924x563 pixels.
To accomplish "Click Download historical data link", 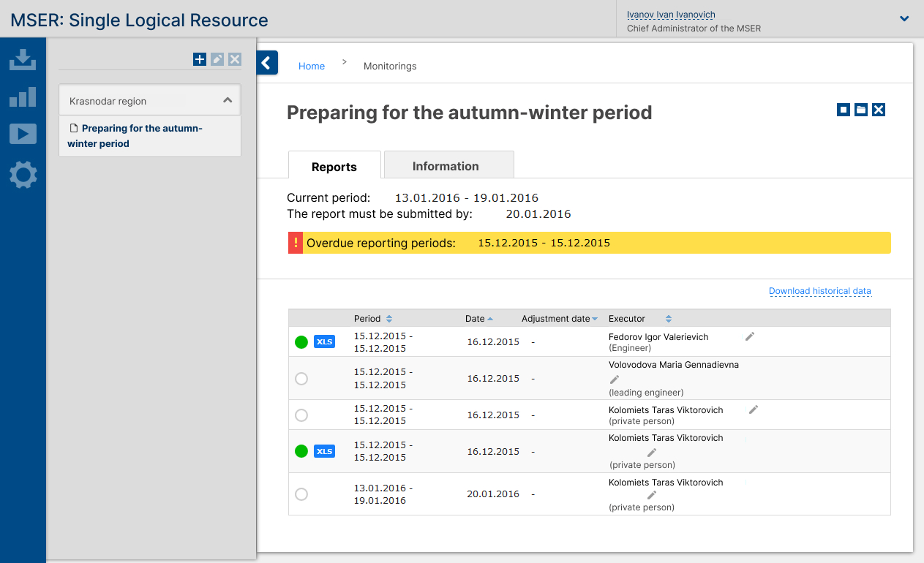I will click(x=819, y=291).
